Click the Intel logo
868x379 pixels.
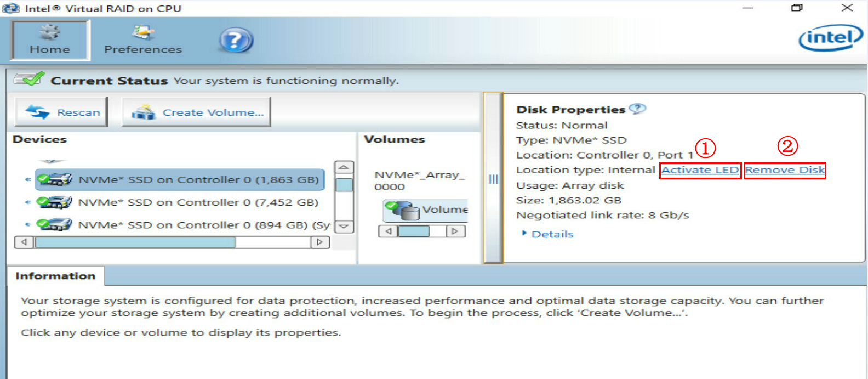click(x=831, y=37)
